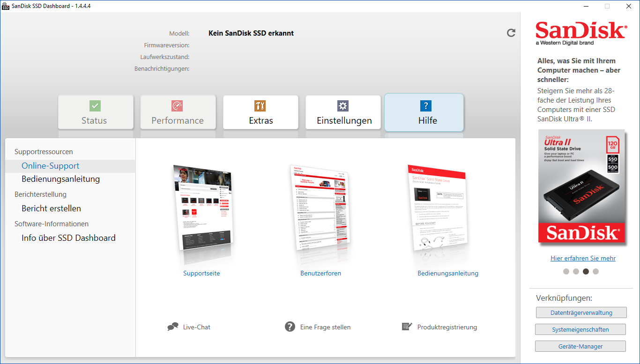Click the red gauge Performance icon
The width and height of the screenshot is (640, 364).
[x=177, y=106]
